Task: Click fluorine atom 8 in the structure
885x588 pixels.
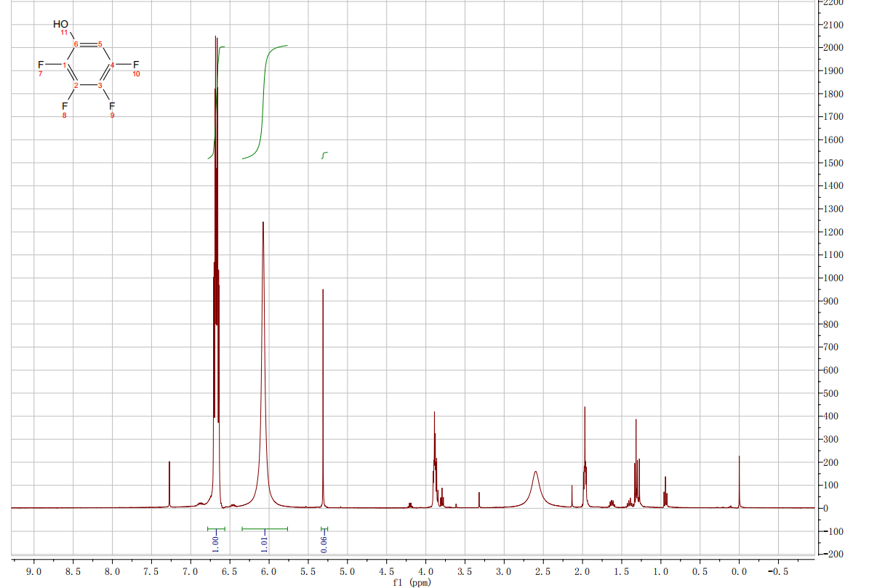Action: pos(65,106)
